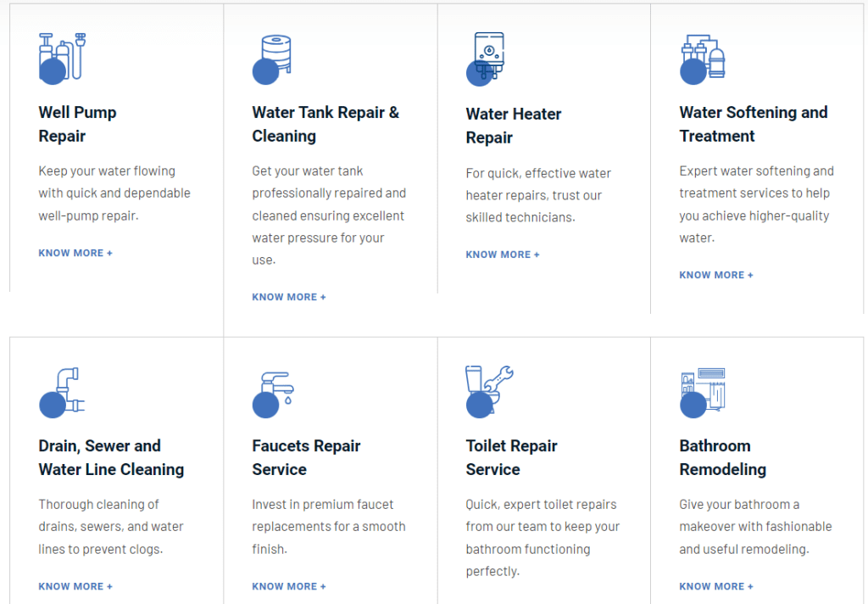
Task: Click the well pump repair icon
Action: click(x=59, y=58)
